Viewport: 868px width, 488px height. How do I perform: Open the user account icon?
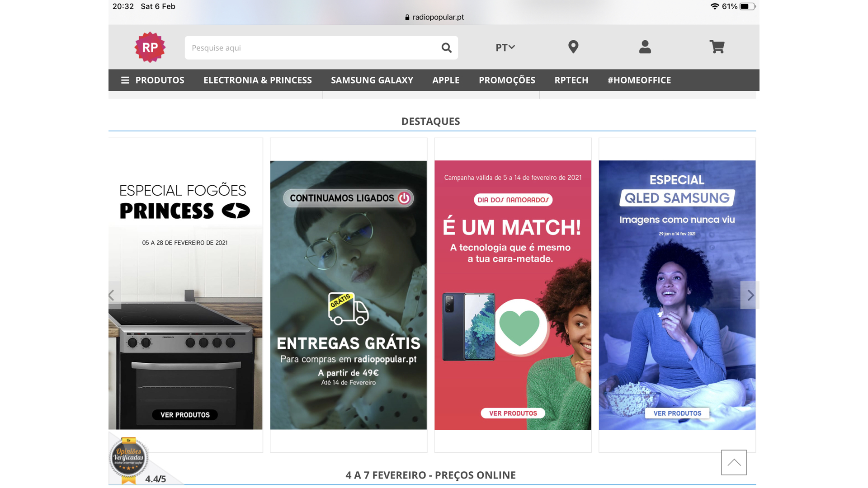(645, 47)
